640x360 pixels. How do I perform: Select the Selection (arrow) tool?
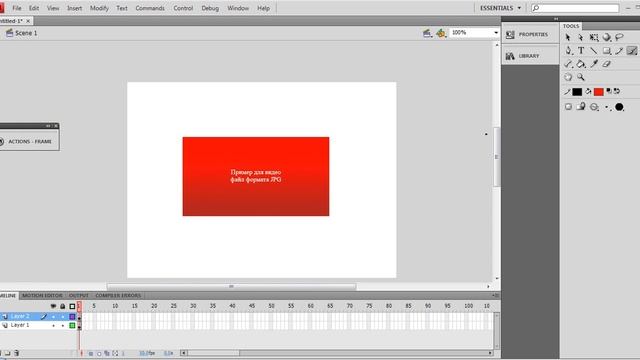[x=568, y=38]
